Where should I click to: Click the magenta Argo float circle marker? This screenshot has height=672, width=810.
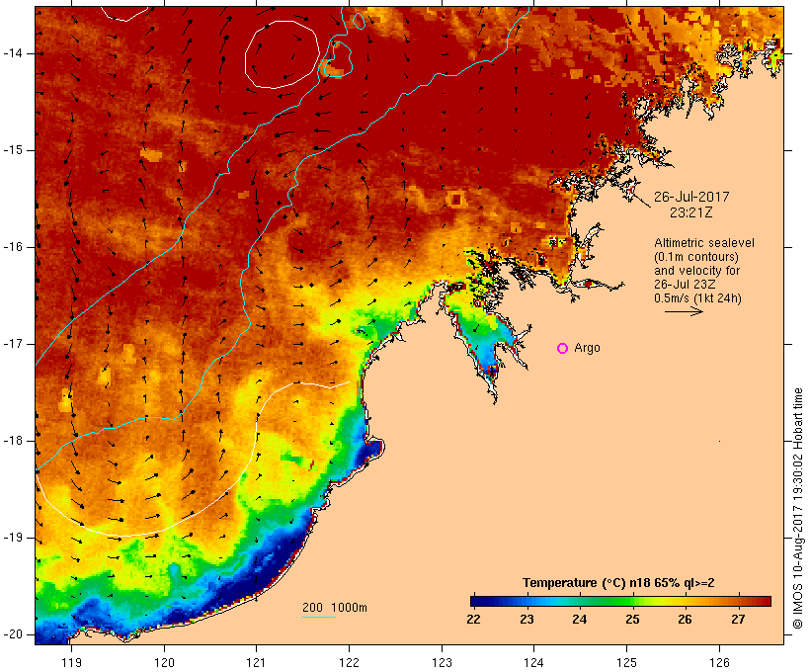coord(563,349)
